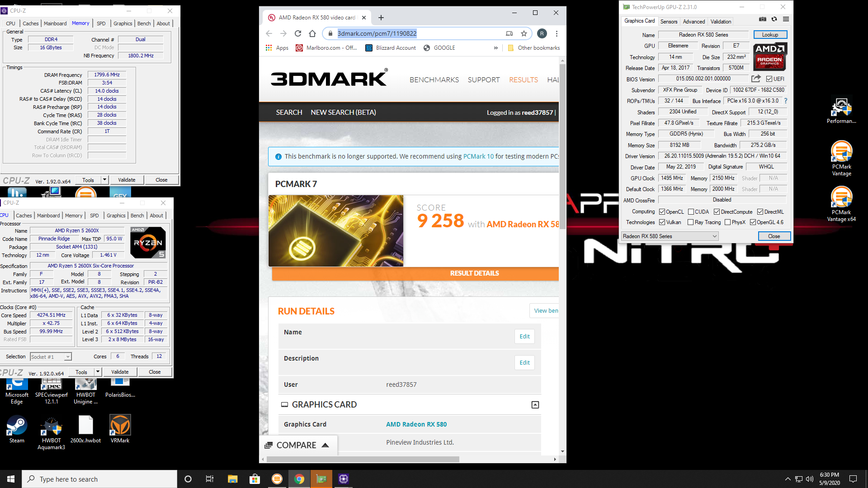Image resolution: width=868 pixels, height=488 pixels.
Task: Open Caches tab in lower CPU-Z window
Action: point(24,216)
